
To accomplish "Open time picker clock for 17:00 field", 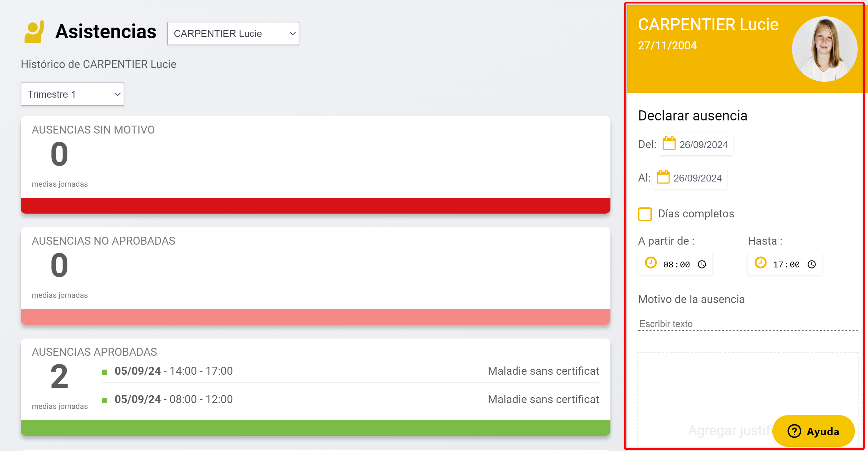I will (812, 265).
